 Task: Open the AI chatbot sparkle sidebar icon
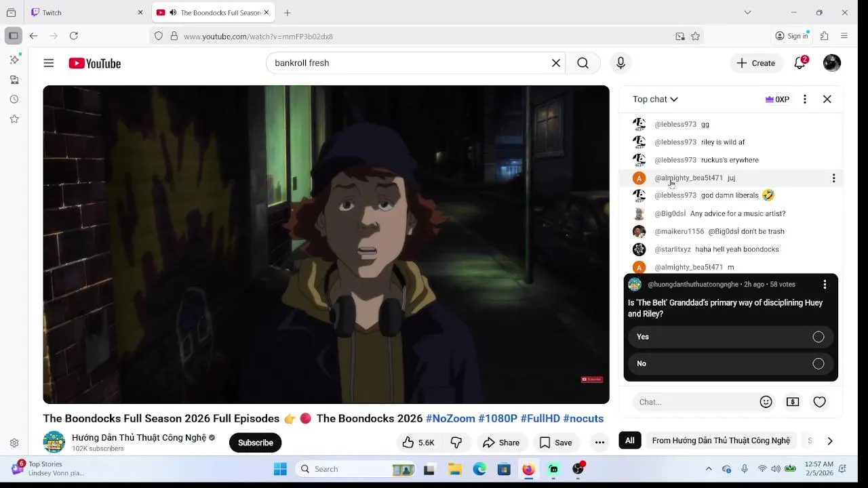[x=14, y=60]
